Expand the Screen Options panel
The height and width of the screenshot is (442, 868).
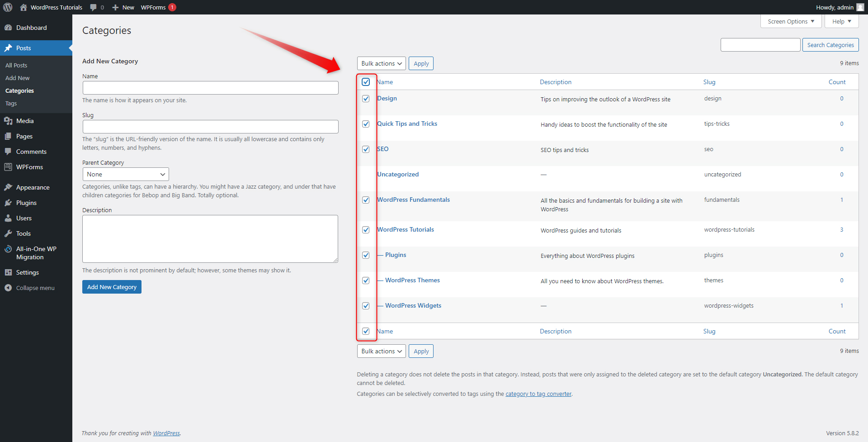click(x=791, y=21)
